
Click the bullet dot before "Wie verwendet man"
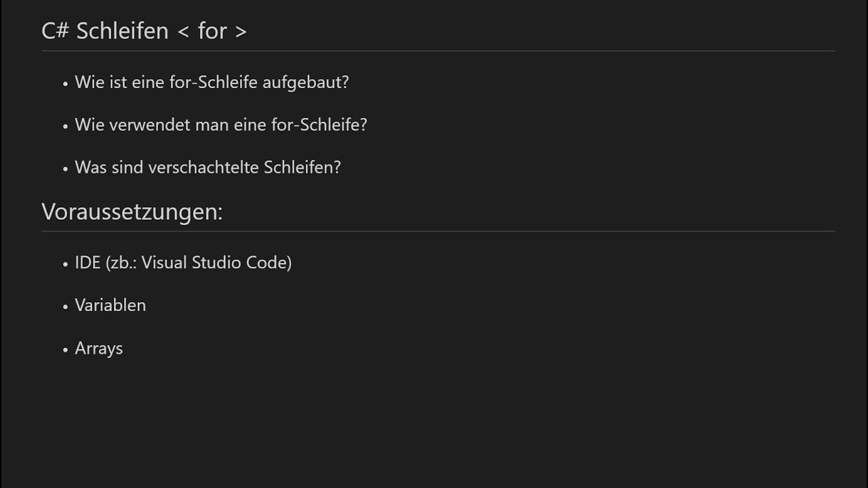coord(66,127)
